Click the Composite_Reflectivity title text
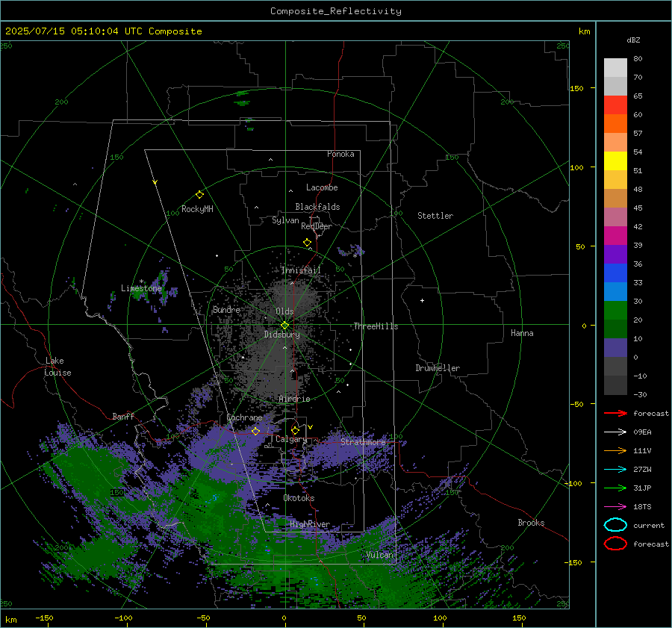This screenshot has width=672, height=628. (335, 11)
